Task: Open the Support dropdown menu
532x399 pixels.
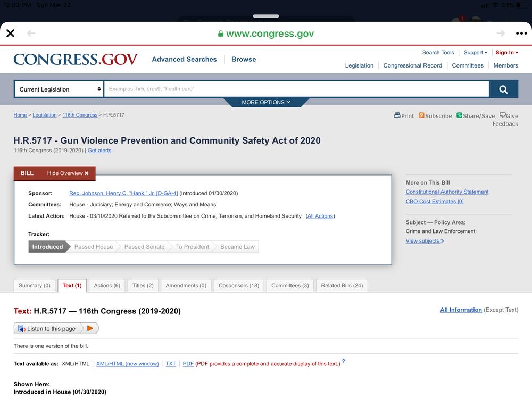Action: tap(475, 53)
